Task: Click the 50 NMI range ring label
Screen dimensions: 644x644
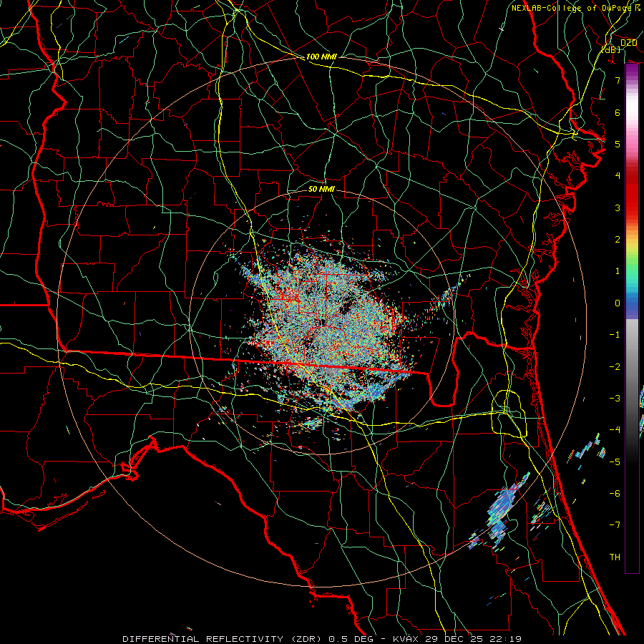Action: point(321,189)
